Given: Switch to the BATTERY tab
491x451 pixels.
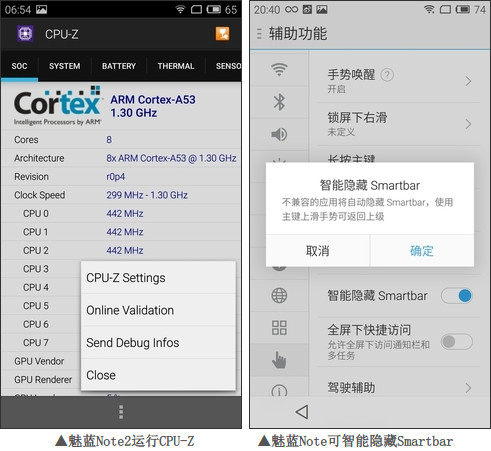Looking at the screenshot, I should (x=119, y=66).
